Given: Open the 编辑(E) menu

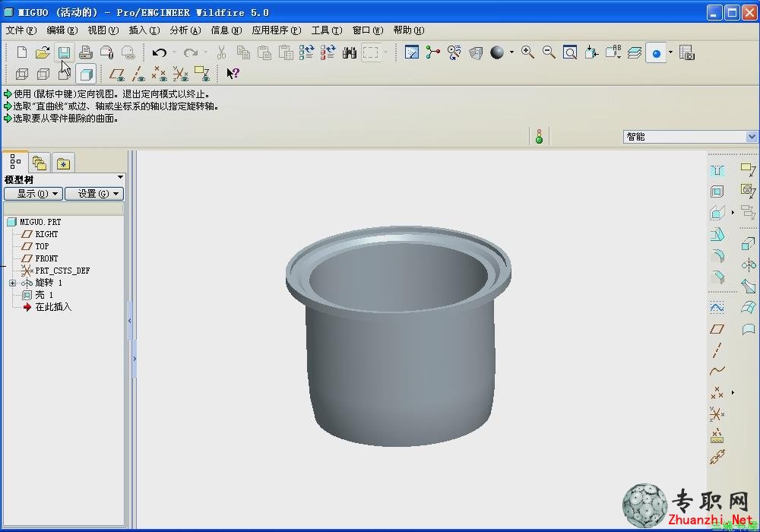Looking at the screenshot, I should [62, 30].
